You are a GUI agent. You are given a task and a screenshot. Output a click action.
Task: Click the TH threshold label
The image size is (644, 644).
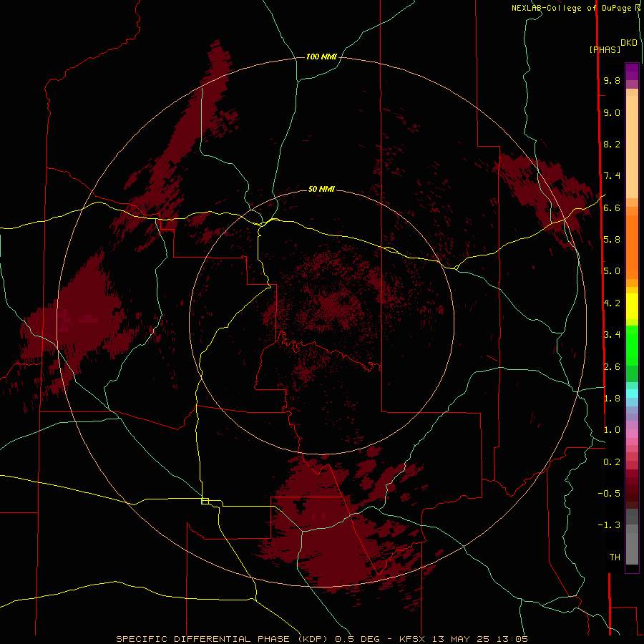(615, 557)
